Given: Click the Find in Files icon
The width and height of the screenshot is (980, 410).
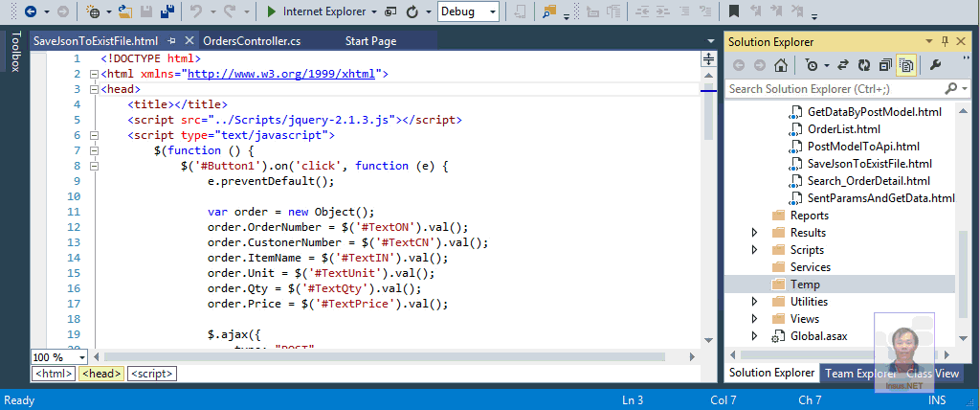Looking at the screenshot, I should pyautogui.click(x=548, y=11).
